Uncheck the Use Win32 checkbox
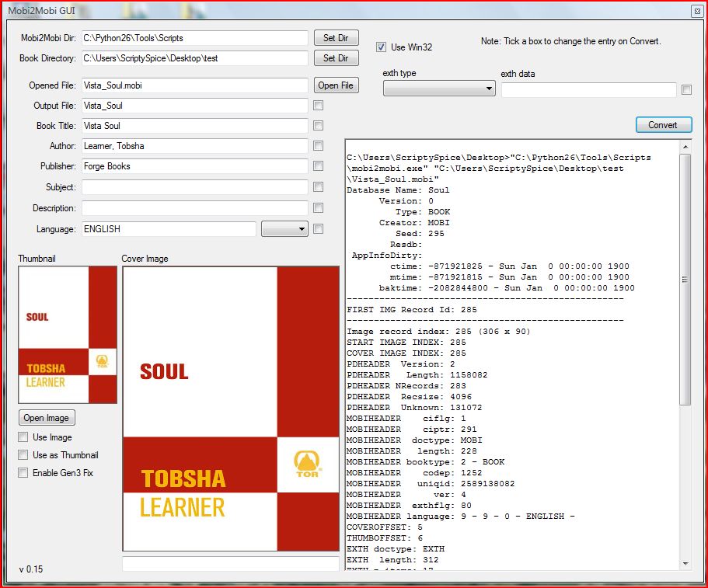 click(x=382, y=47)
